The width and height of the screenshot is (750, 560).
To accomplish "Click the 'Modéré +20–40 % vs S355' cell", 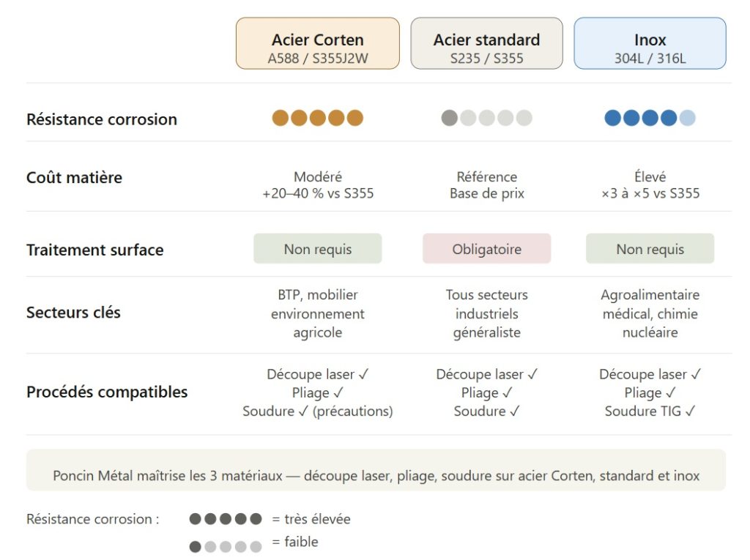I will tap(317, 185).
